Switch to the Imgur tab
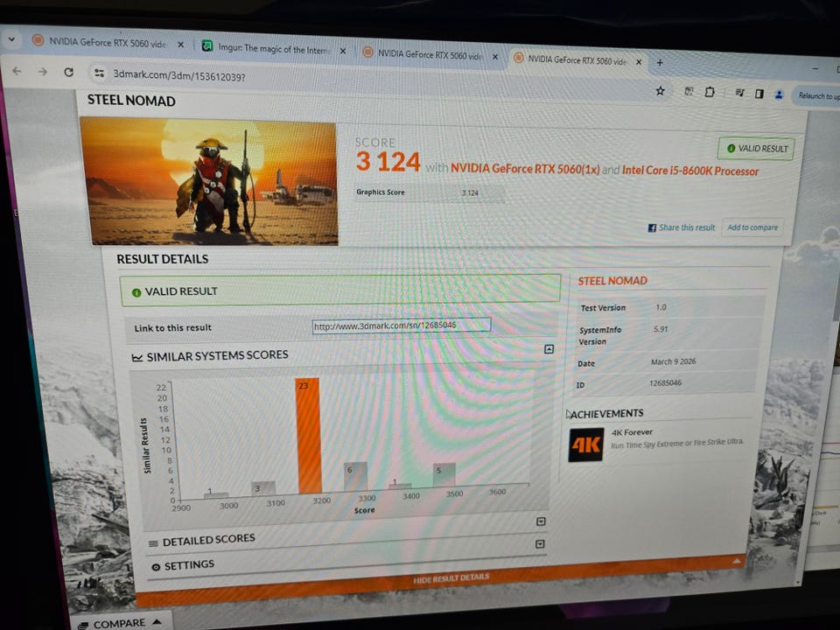840x630 pixels. point(274,49)
